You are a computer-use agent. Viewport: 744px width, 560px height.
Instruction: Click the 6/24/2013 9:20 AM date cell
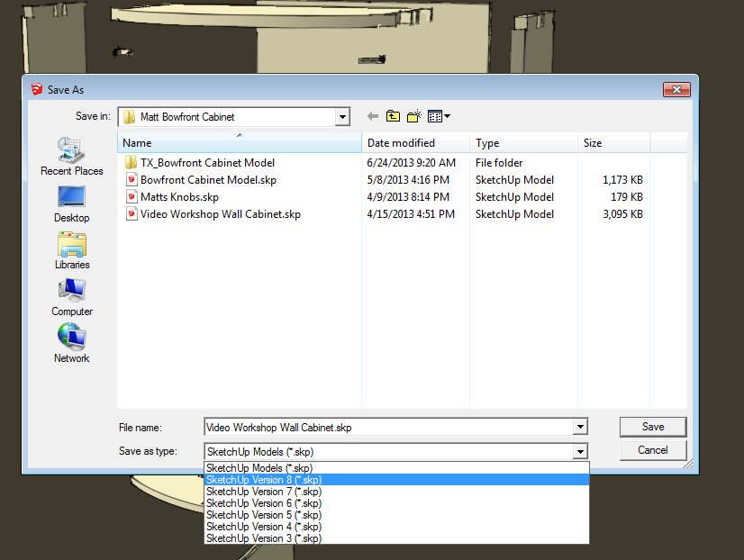[411, 163]
